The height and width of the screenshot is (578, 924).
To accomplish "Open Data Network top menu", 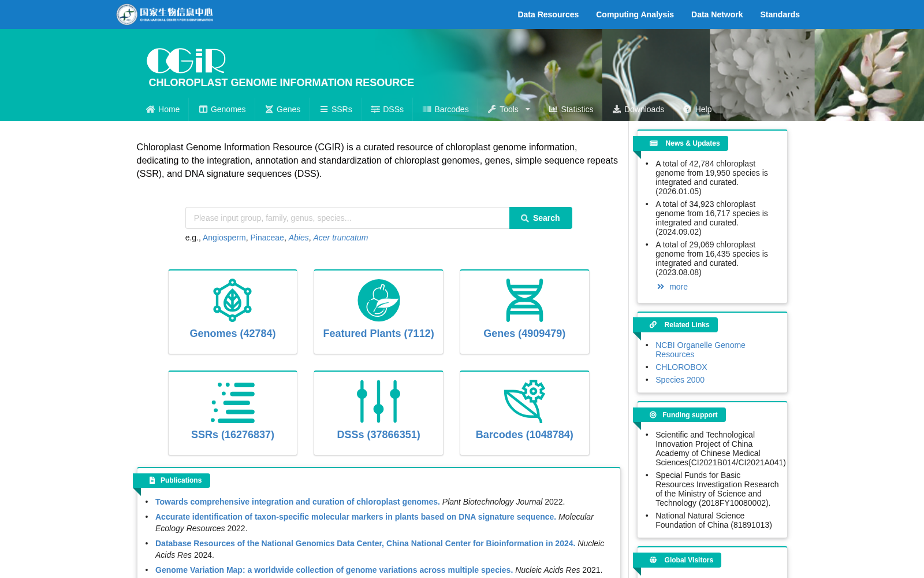I will (717, 14).
